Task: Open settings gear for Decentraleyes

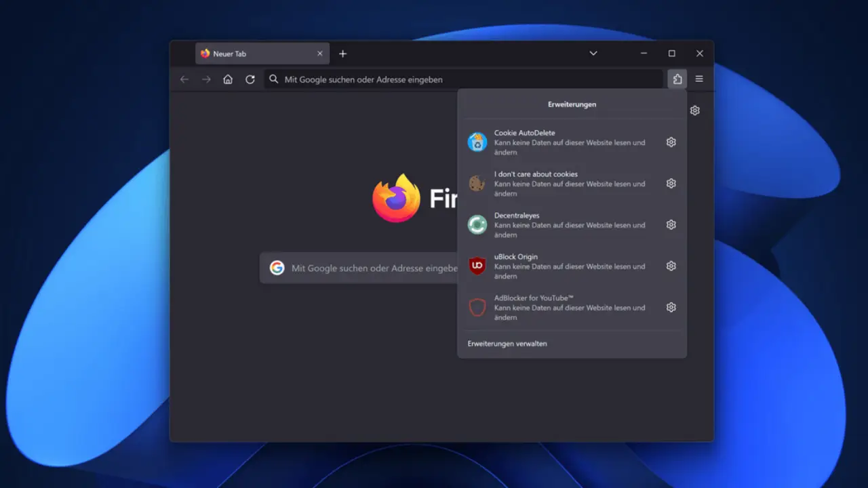Action: (x=671, y=225)
